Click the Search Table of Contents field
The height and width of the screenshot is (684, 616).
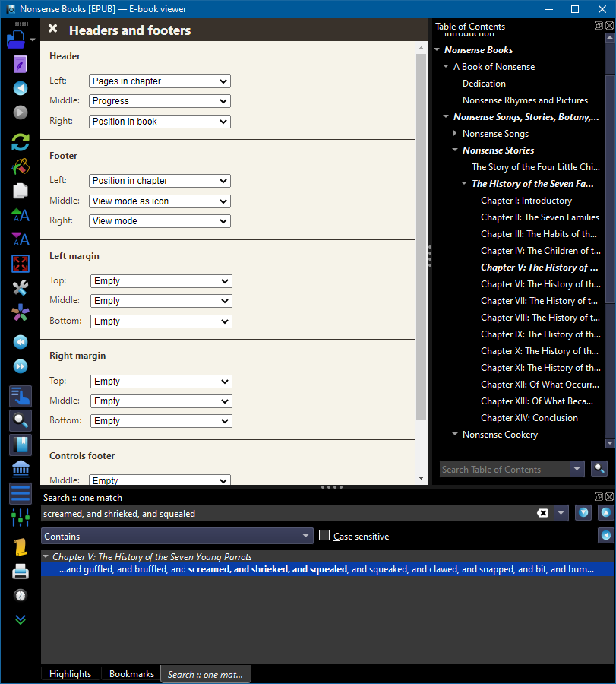(x=504, y=470)
